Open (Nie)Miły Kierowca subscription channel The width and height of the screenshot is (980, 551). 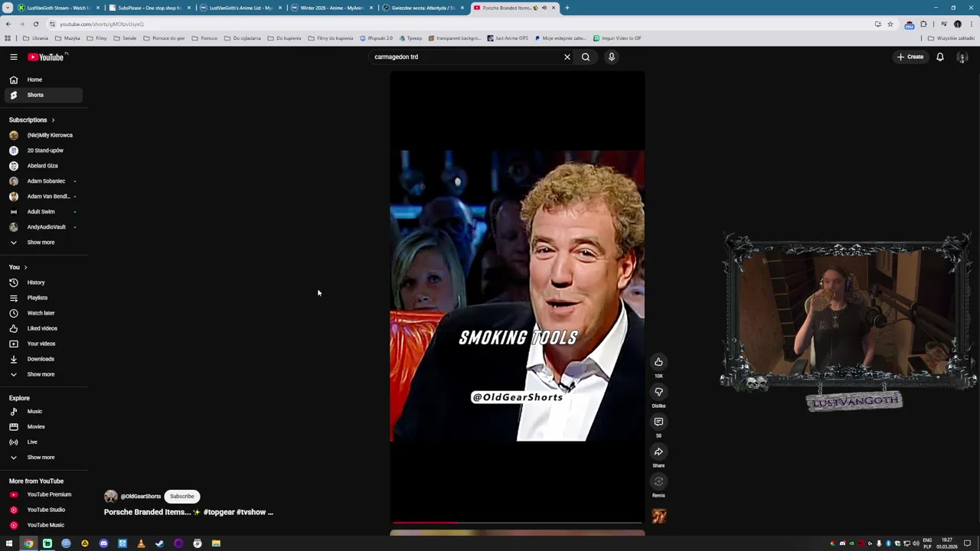coord(43,135)
